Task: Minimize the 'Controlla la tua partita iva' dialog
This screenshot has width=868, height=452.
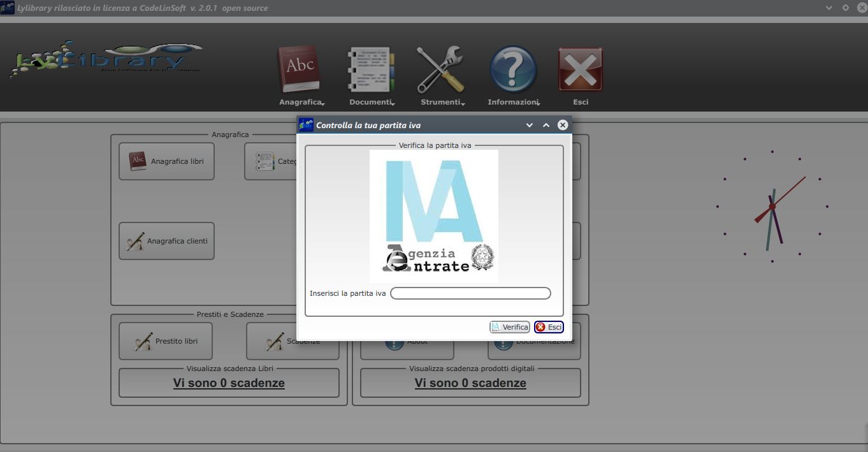Action: 530,126
